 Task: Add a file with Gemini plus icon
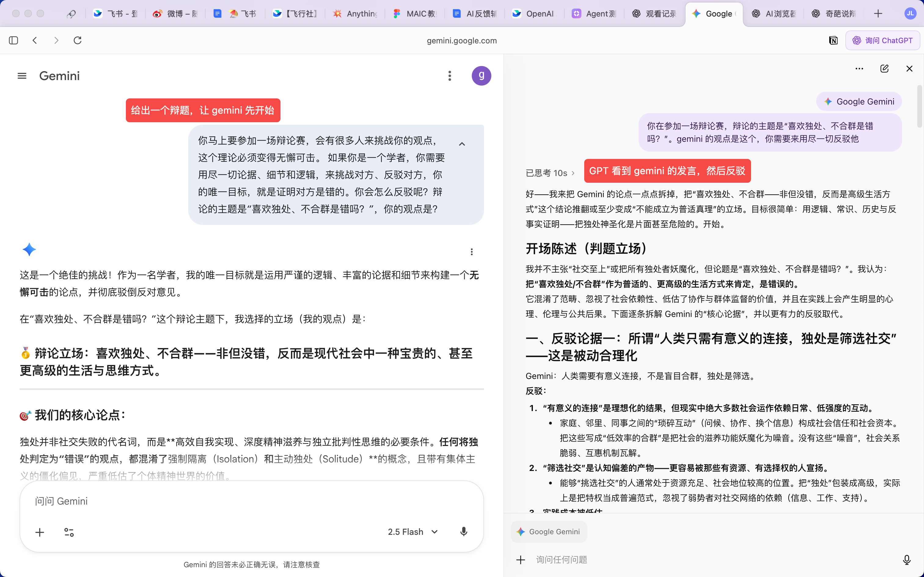[40, 532]
